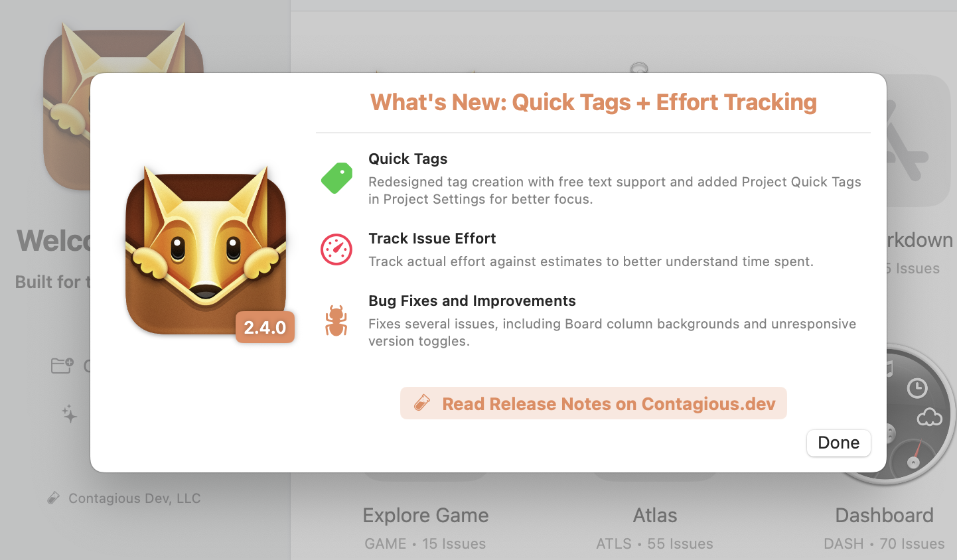Screen dimensions: 957x560
Task: Click the Bug Fixes and Improvements heading
Action: pyautogui.click(x=472, y=301)
